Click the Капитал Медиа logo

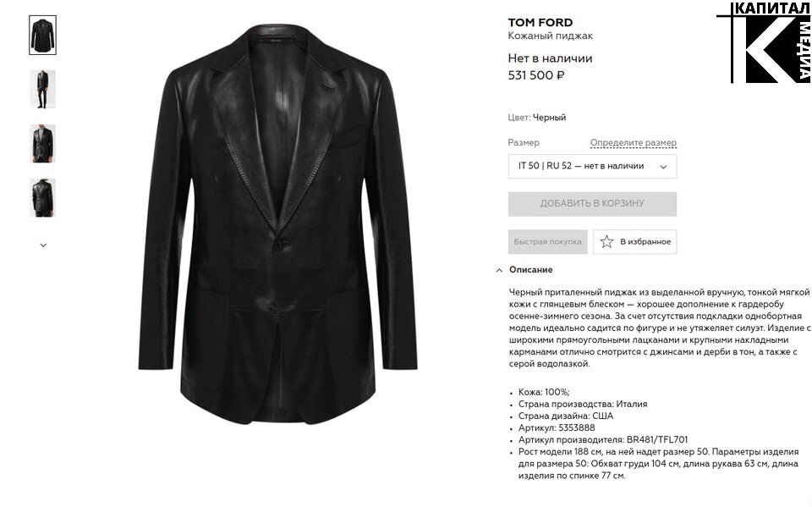click(763, 42)
